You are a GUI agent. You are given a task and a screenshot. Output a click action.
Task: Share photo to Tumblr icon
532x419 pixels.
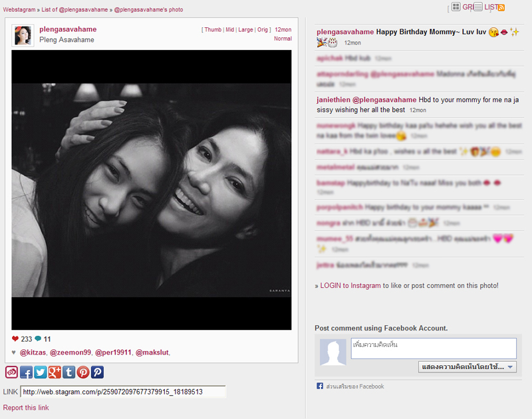(68, 372)
